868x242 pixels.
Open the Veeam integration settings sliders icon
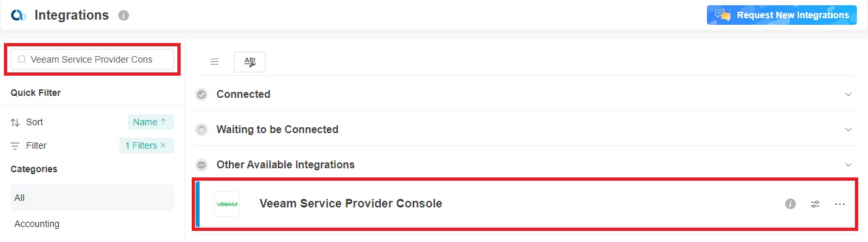pos(815,204)
